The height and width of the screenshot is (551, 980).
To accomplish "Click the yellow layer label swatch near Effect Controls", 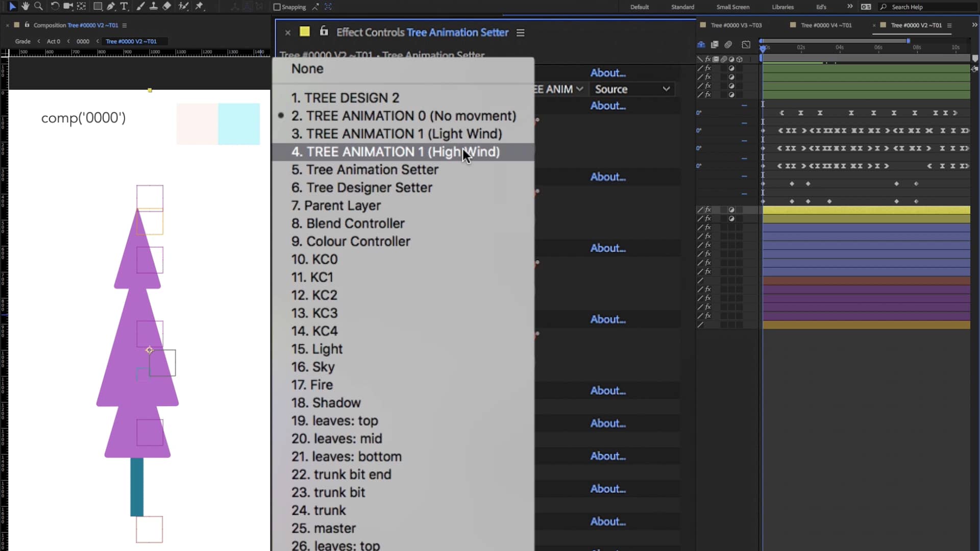I will tap(305, 32).
